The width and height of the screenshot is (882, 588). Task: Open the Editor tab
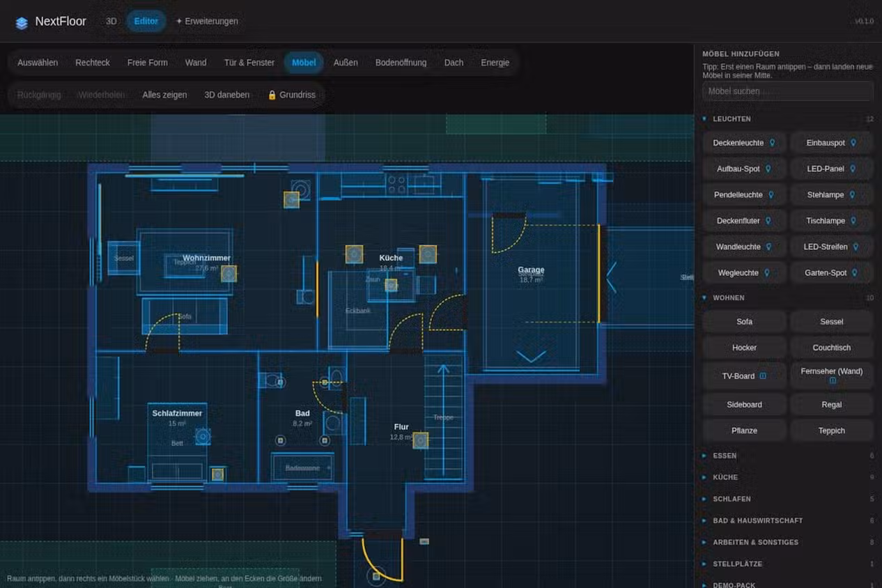coord(146,21)
